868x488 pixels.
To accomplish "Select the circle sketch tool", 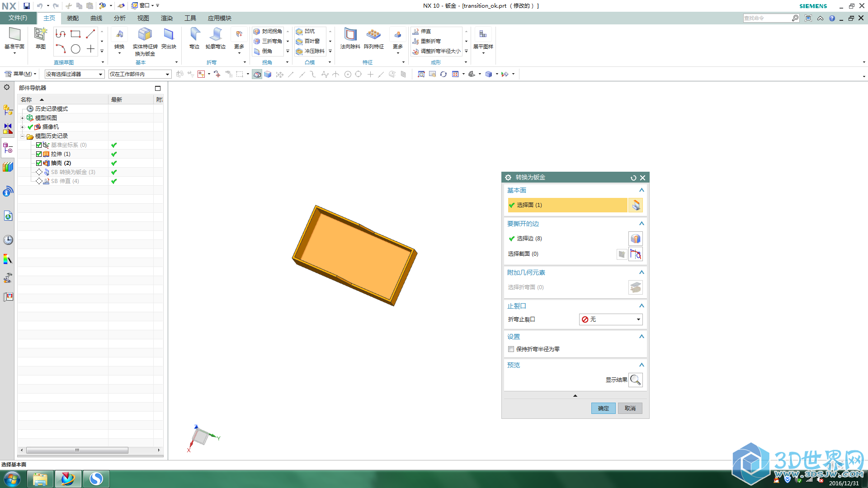I will tap(75, 49).
